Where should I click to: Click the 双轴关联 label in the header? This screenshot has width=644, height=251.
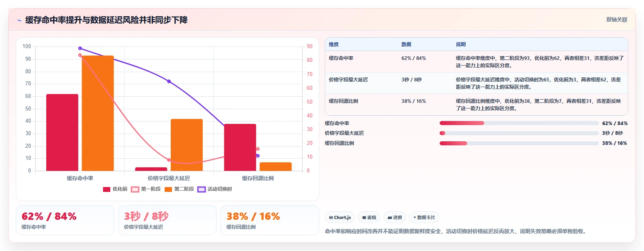pos(616,20)
